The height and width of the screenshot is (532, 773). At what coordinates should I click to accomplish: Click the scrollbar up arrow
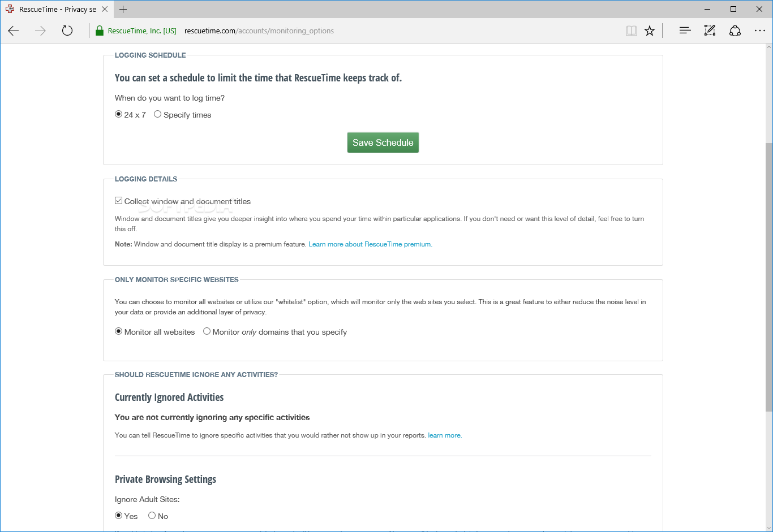[769, 47]
